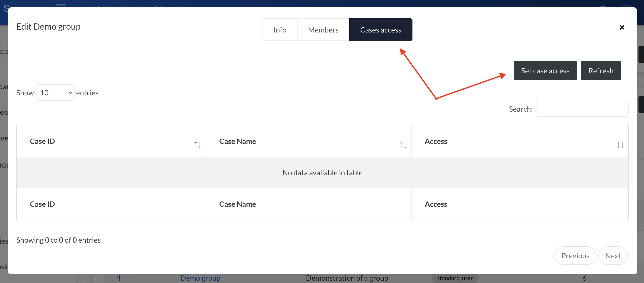Open the Members tab

(323, 30)
